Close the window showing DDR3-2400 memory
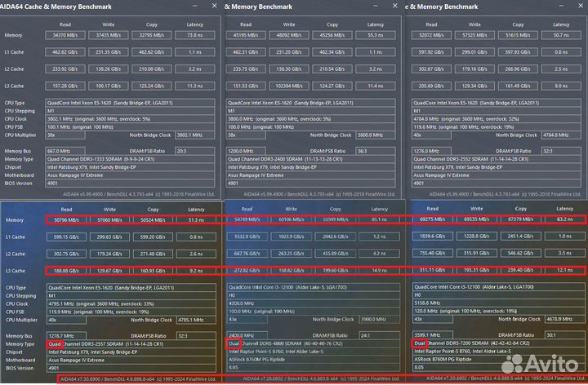588x385 pixels. [395, 6]
